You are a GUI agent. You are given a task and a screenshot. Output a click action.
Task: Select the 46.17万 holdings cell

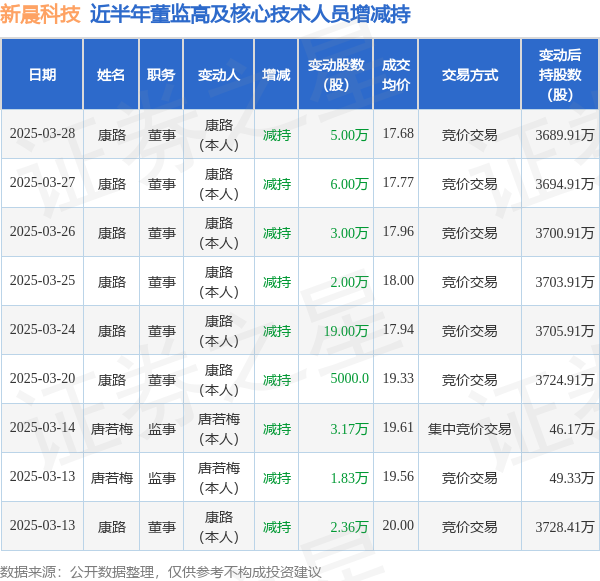point(572,429)
